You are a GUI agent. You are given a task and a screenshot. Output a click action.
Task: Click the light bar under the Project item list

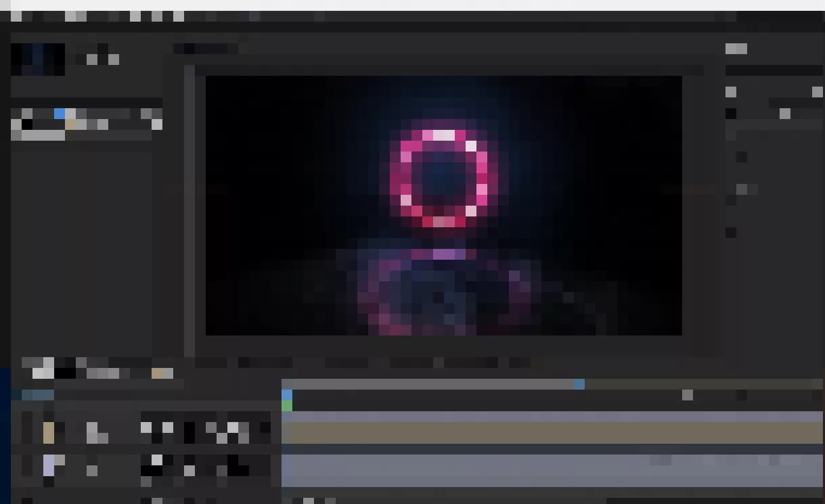point(43,135)
